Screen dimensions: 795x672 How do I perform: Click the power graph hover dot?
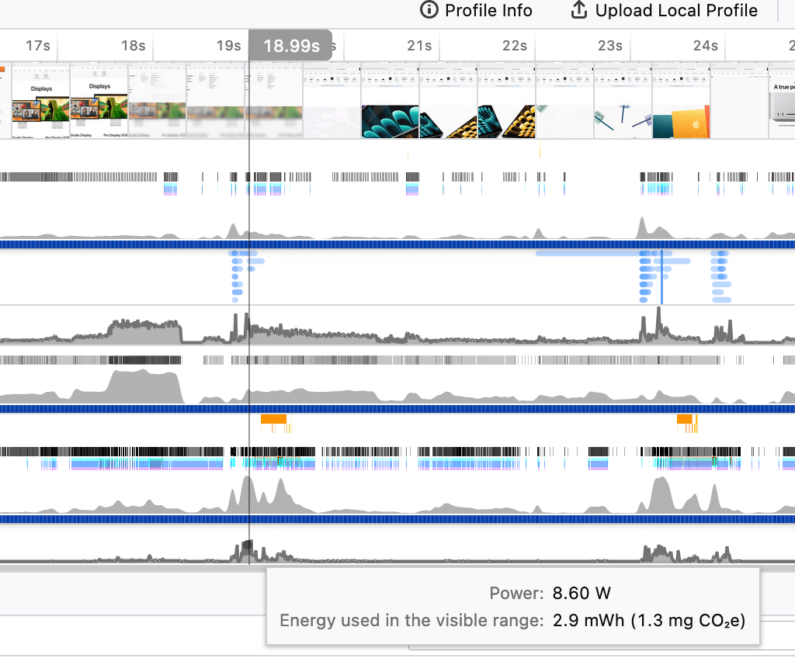248,545
